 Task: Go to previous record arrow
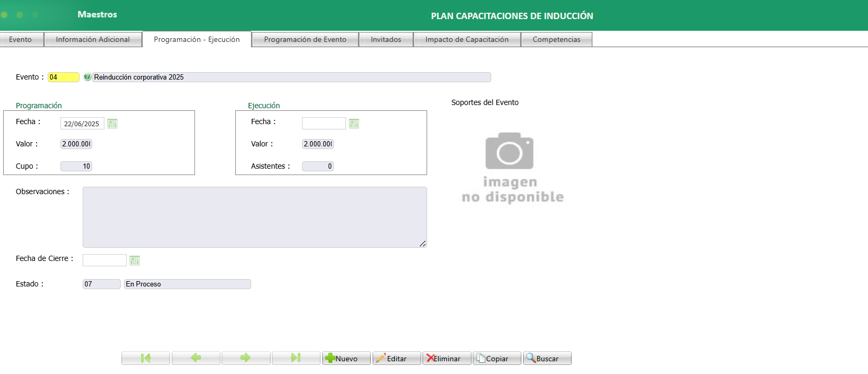pyautogui.click(x=196, y=358)
